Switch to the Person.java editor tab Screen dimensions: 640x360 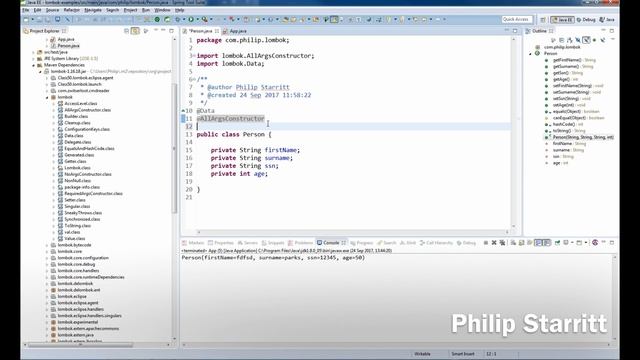click(201, 31)
